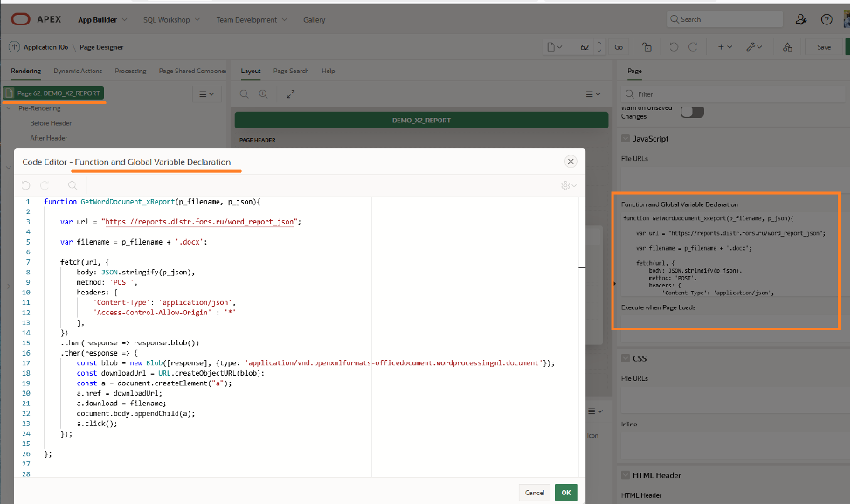Switch to the Rendering tab
This screenshot has height=504, width=851.
click(x=25, y=71)
